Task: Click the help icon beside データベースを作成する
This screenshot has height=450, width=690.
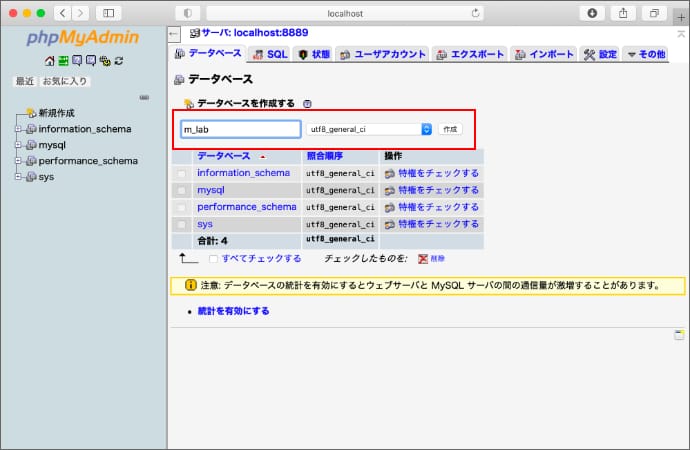Action: tap(307, 104)
